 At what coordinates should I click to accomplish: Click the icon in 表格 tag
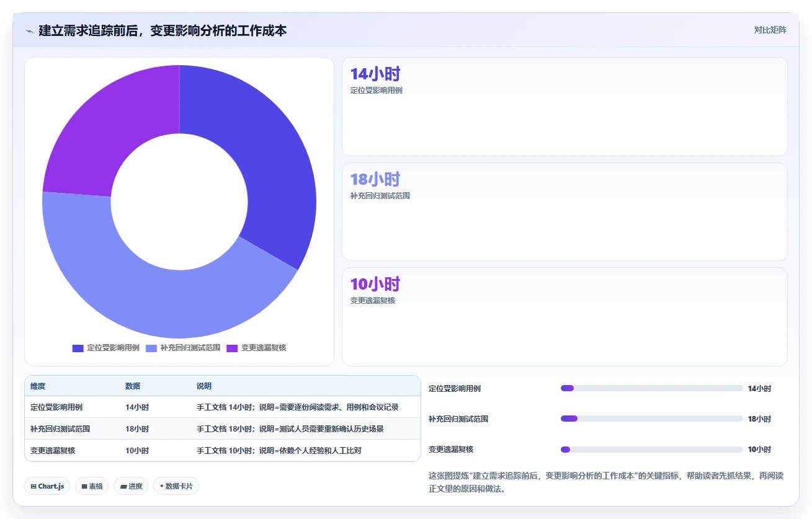(84, 487)
